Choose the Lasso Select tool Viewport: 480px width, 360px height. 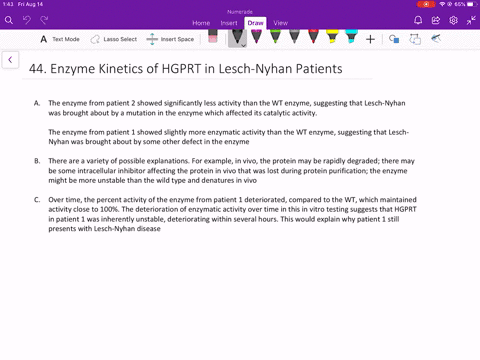(114, 39)
